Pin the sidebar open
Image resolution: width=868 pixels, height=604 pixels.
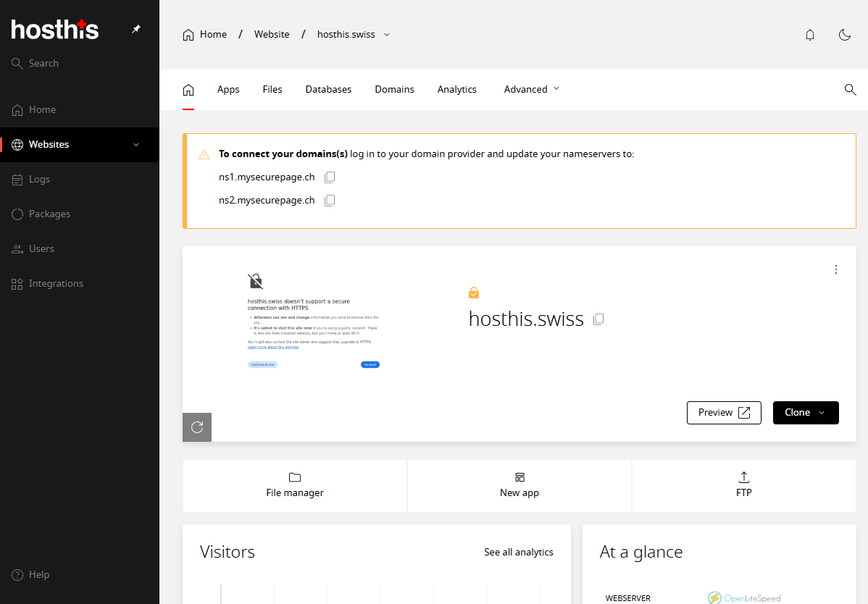click(x=135, y=29)
